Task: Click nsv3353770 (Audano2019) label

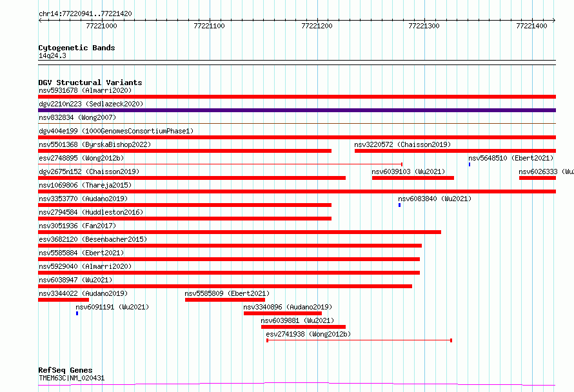Action: click(x=83, y=199)
